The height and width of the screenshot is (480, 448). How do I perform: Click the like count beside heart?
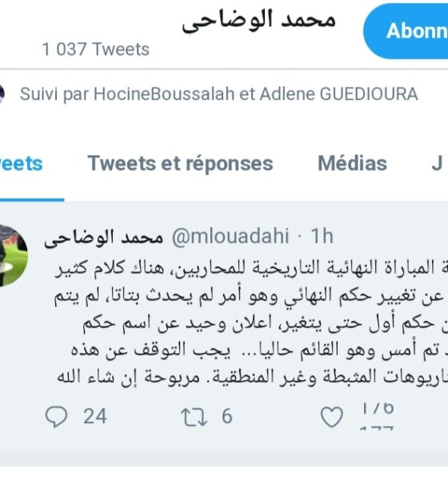tap(377, 417)
